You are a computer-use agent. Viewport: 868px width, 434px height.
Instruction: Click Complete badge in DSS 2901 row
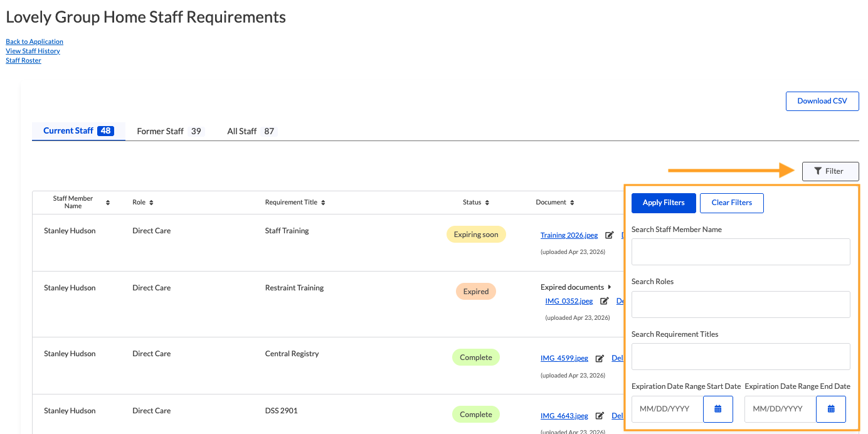[476, 415]
